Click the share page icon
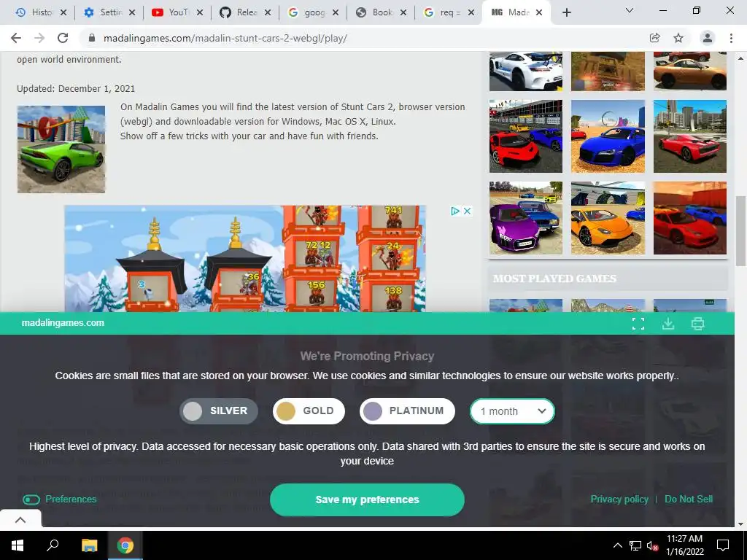This screenshot has height=560, width=747. [654, 38]
